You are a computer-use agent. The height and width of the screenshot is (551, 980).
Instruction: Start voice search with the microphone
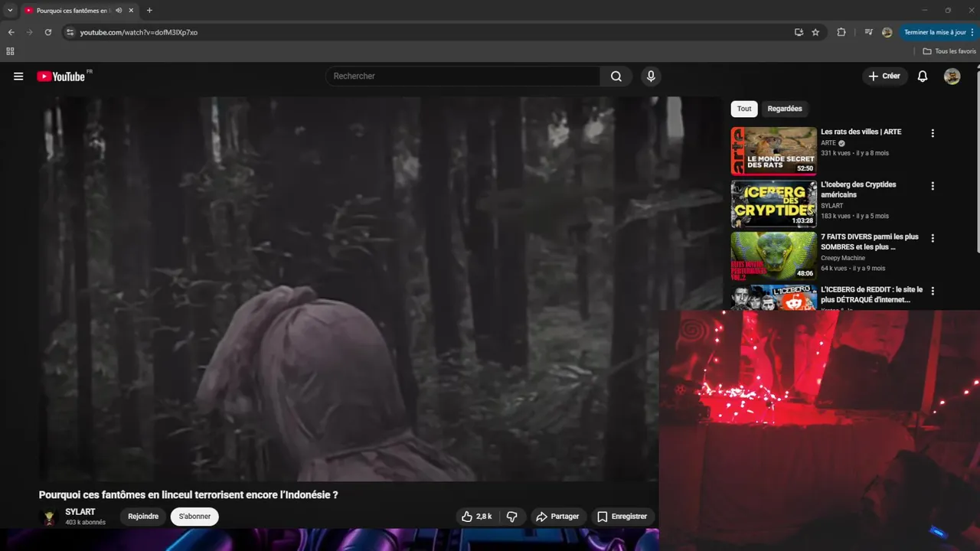click(x=651, y=77)
